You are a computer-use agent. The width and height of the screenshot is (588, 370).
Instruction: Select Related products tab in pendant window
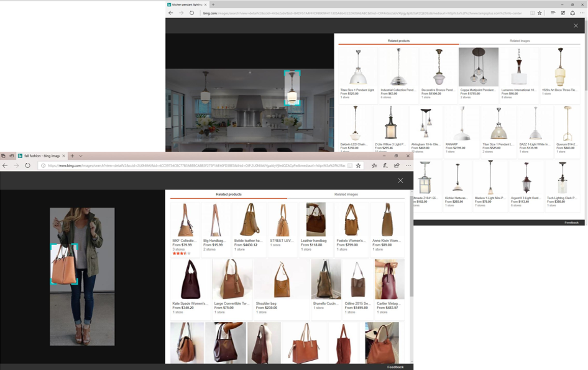click(398, 41)
